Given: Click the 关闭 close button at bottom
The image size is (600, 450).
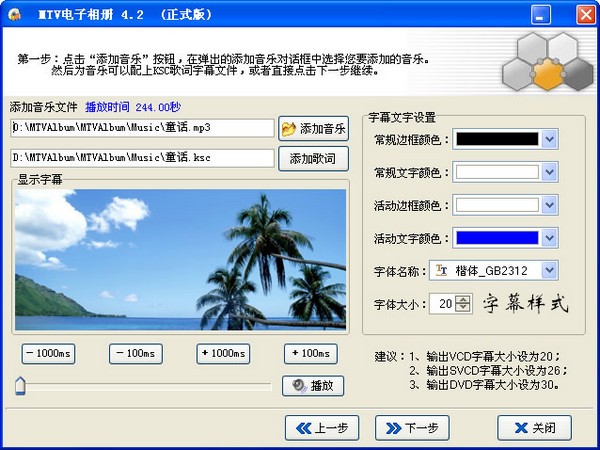Looking at the screenshot, I should click(534, 428).
